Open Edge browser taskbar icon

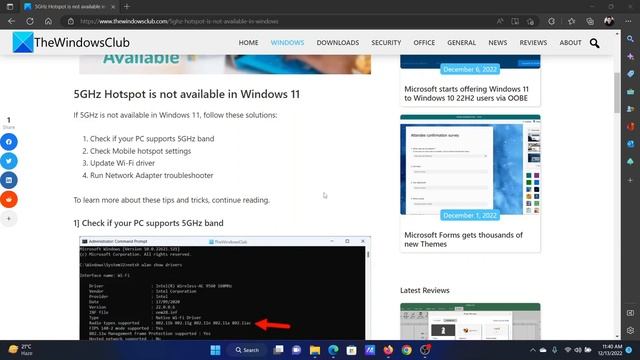pos(333,350)
